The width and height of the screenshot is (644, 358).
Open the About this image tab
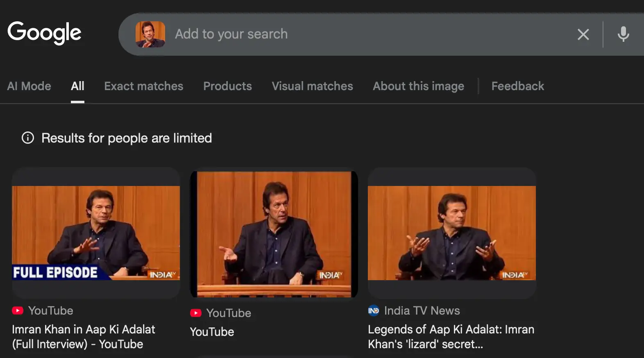click(418, 86)
